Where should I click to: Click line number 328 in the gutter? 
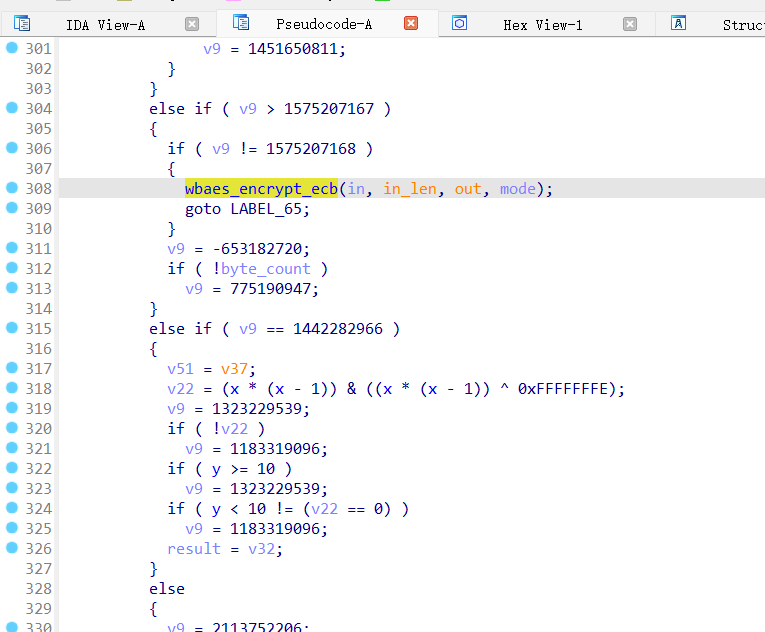coord(39,589)
